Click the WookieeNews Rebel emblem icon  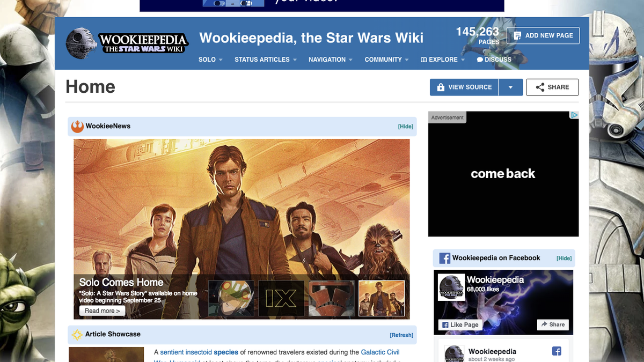coord(77,127)
